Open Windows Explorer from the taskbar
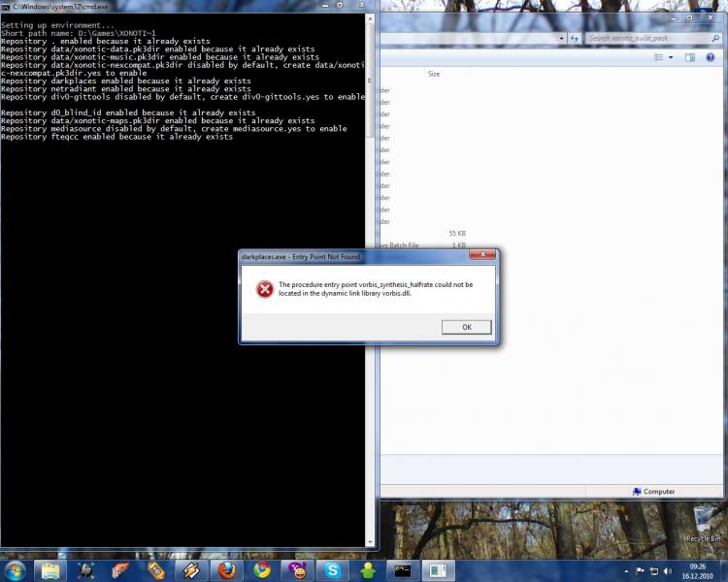The height and width of the screenshot is (582, 728). pyautogui.click(x=50, y=570)
